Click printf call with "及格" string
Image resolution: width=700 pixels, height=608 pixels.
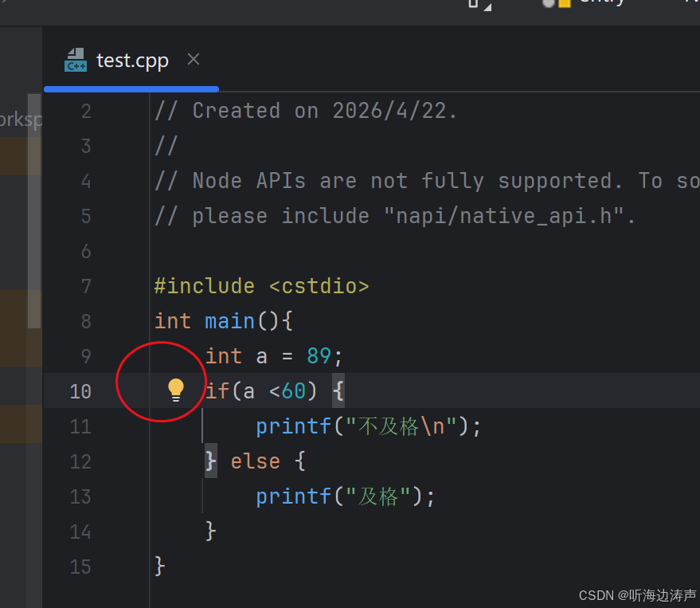pos(345,496)
